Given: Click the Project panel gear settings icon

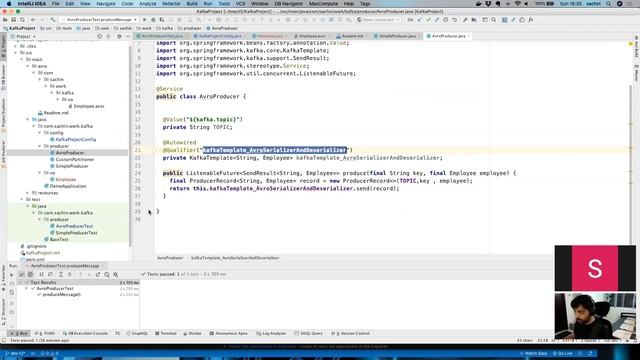Looking at the screenshot, I should click(x=119, y=36).
